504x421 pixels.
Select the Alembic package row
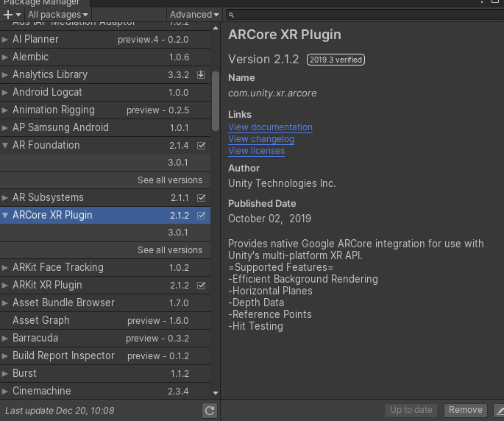tap(105, 57)
